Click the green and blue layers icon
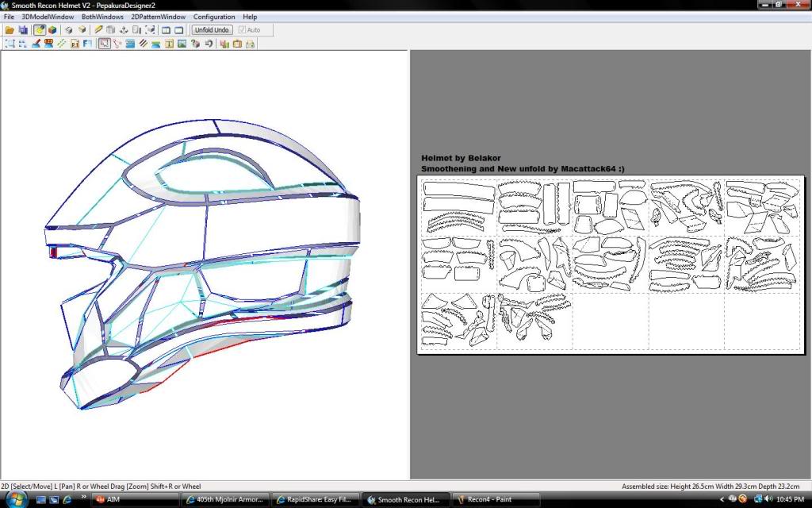The image size is (812, 508). [x=156, y=44]
